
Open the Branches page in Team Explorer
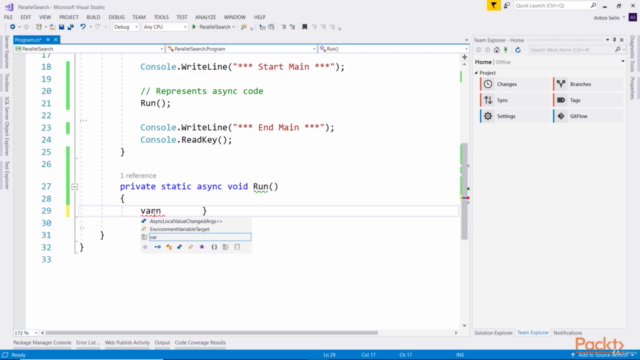(589, 84)
